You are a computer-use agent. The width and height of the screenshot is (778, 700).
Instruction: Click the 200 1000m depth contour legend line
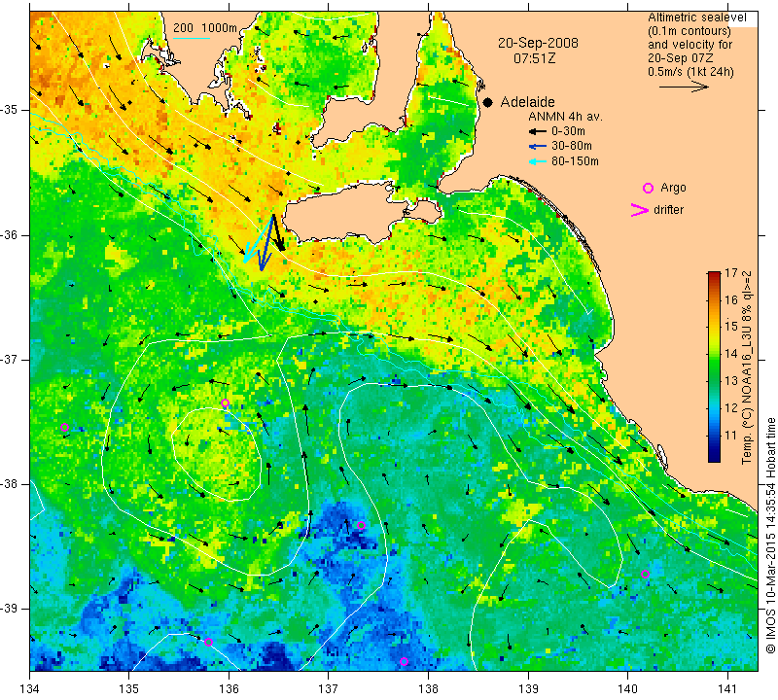[192, 38]
